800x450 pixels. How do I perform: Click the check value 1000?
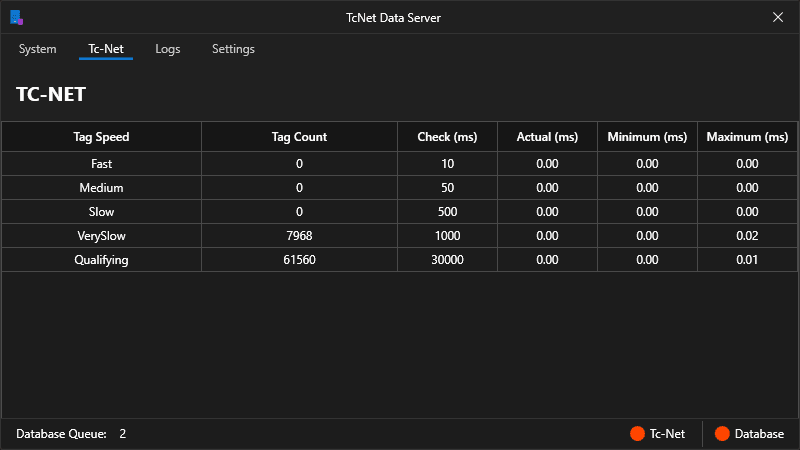click(x=447, y=236)
